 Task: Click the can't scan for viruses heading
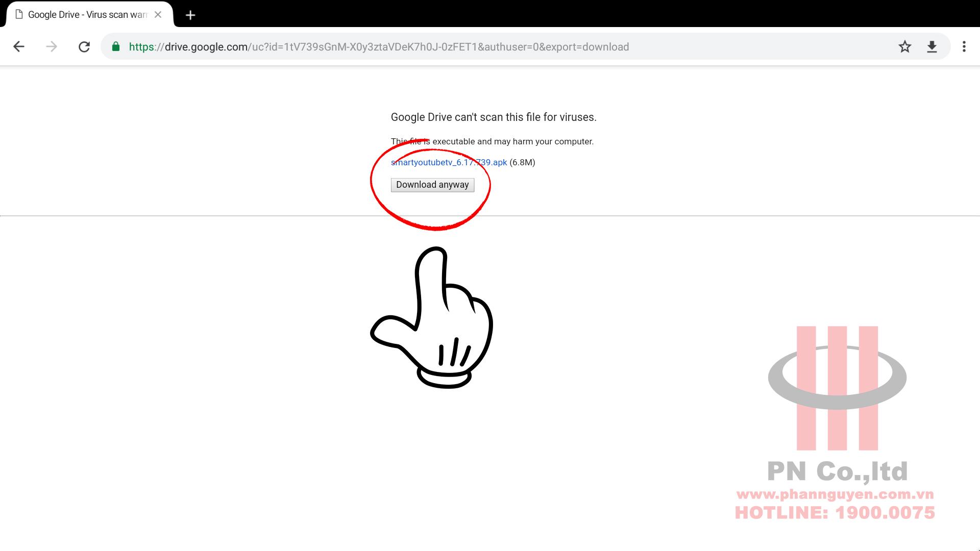click(493, 117)
